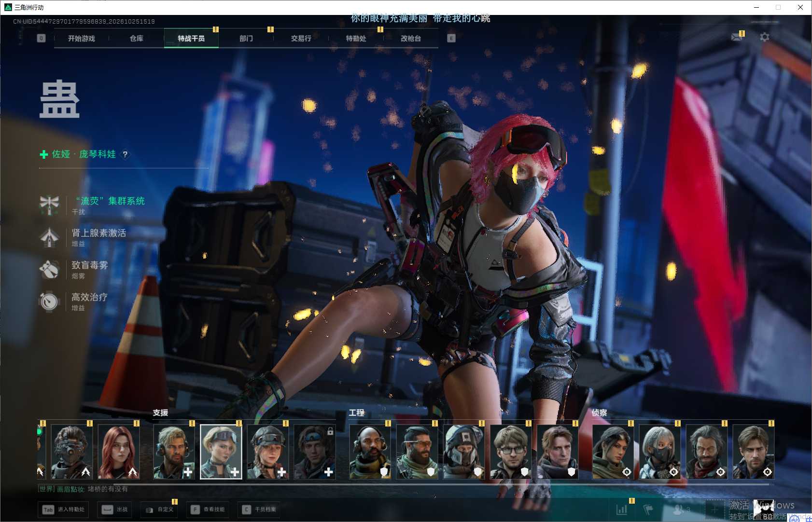Select the silver-haired masked recon operator
This screenshot has width=812, height=522.
660,452
